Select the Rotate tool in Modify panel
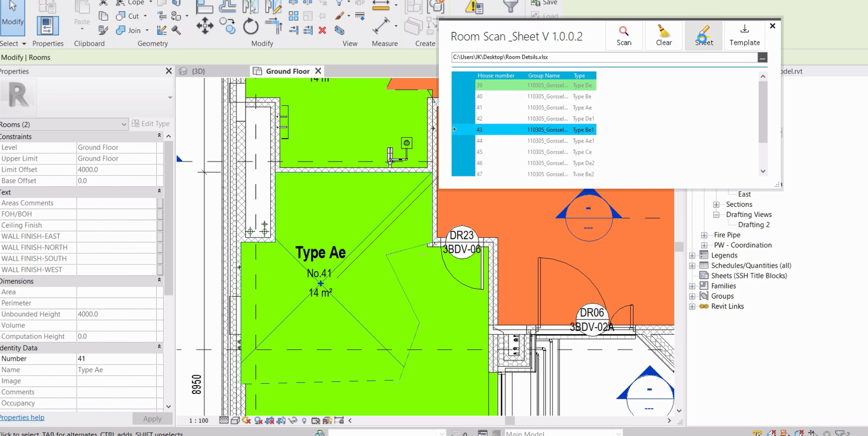This screenshot has width=868, height=436. pos(250,26)
